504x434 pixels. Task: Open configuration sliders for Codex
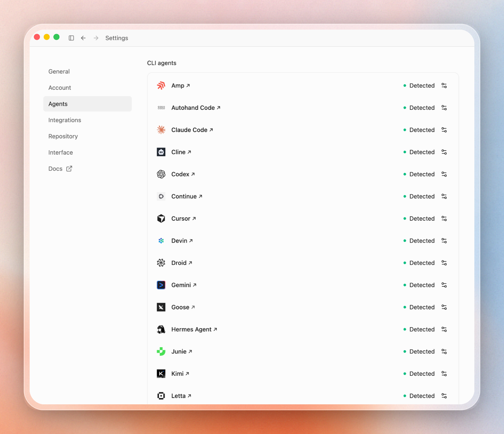pyautogui.click(x=444, y=174)
